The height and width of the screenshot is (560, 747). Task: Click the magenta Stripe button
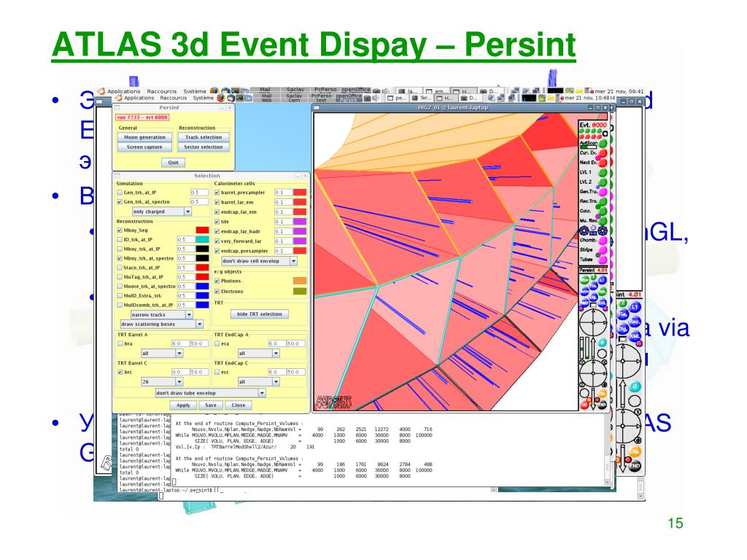point(603,250)
